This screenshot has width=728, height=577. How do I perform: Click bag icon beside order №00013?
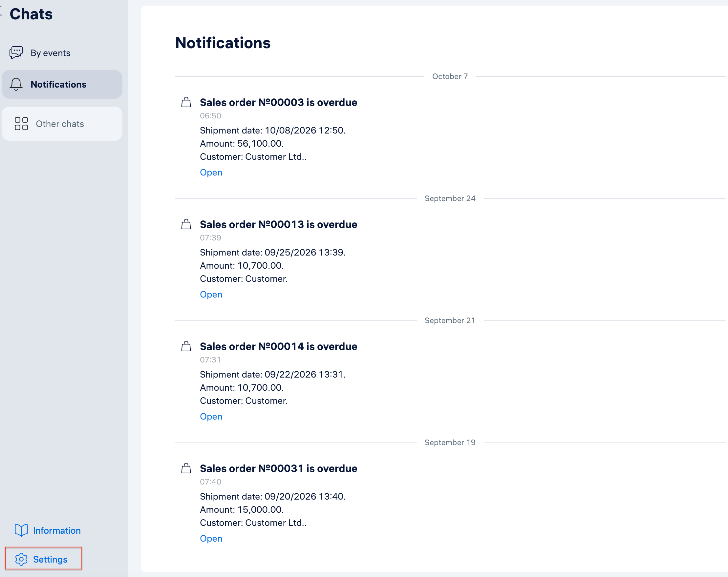186,224
